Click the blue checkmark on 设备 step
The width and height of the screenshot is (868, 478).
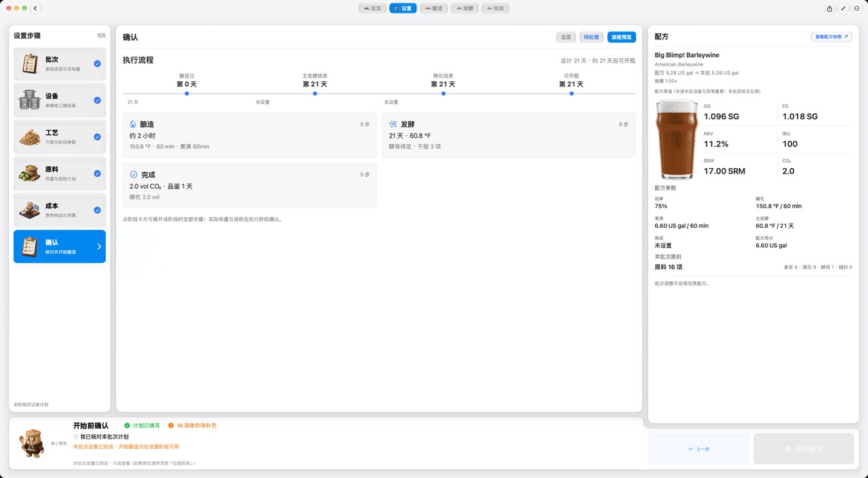point(98,100)
